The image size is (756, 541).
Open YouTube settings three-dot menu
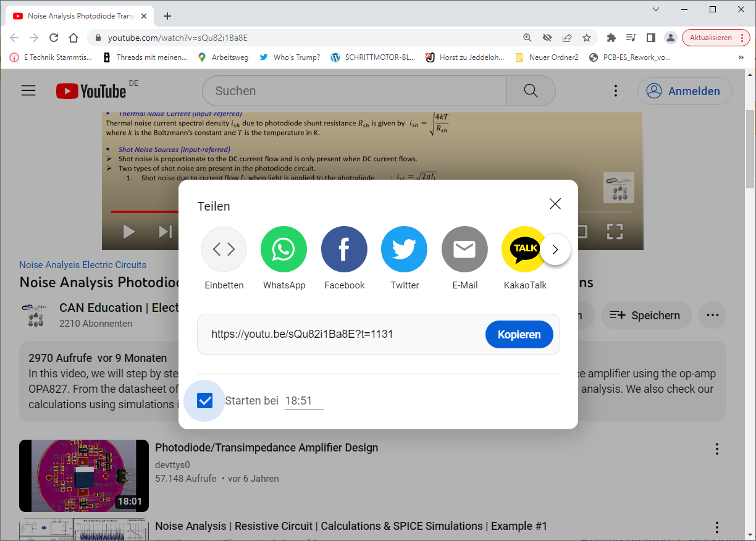click(x=616, y=91)
